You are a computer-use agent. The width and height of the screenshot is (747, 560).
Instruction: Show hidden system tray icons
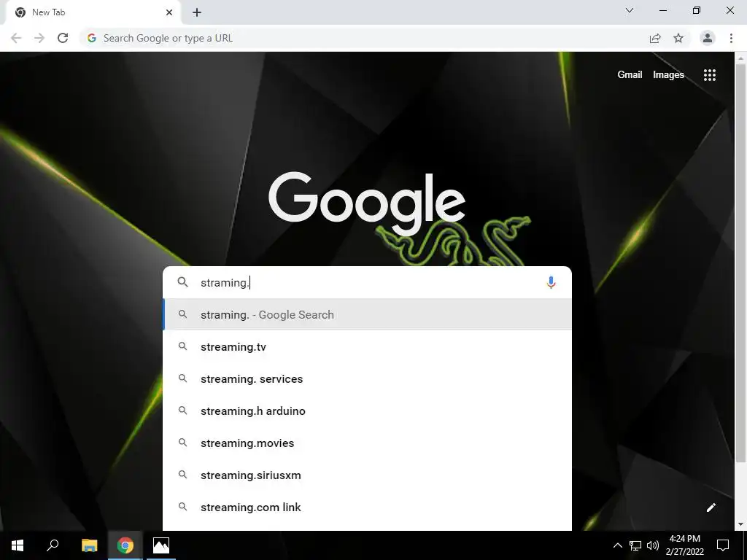[617, 545]
